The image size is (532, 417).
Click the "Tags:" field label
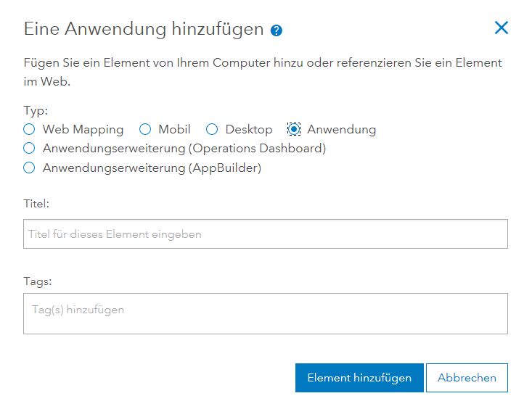pyautogui.click(x=38, y=281)
